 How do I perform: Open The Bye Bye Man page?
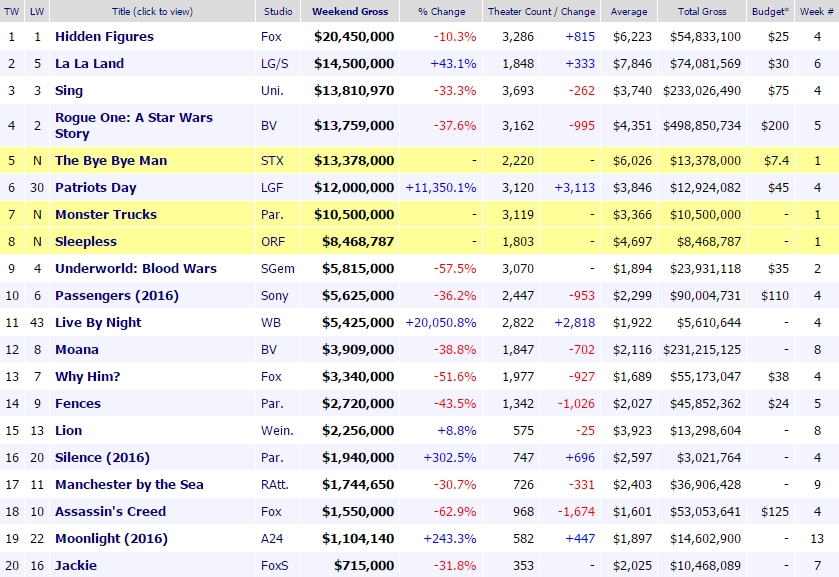(x=111, y=161)
